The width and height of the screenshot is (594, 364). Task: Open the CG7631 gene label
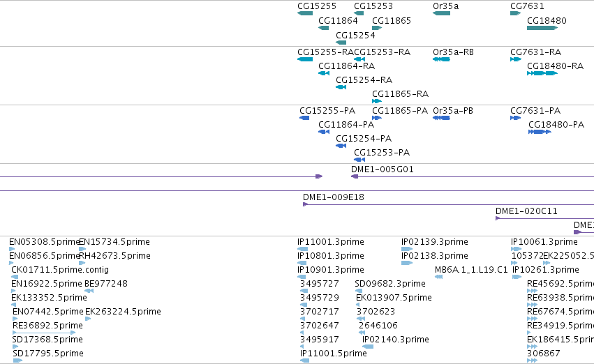tap(527, 6)
